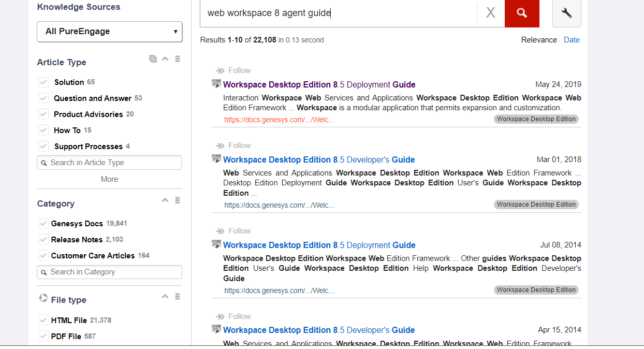The image size is (644, 349).
Task: Click the Jul 08, 2014 date
Action: click(x=561, y=245)
